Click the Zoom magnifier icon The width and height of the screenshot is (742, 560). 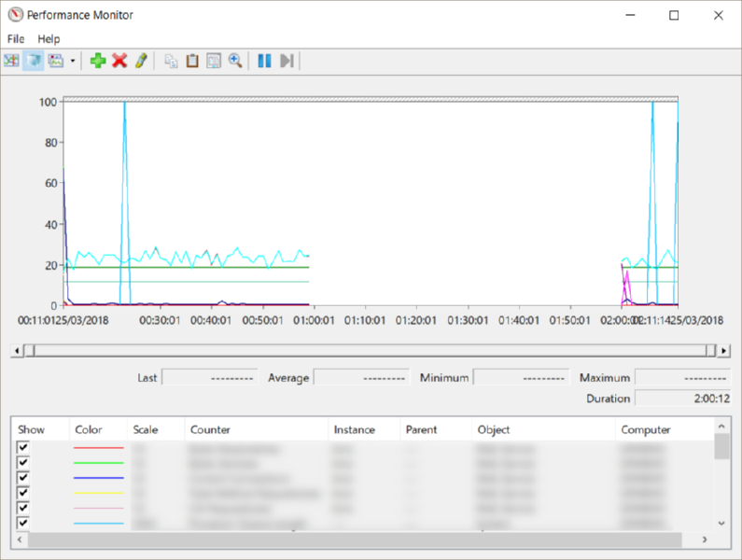point(235,61)
